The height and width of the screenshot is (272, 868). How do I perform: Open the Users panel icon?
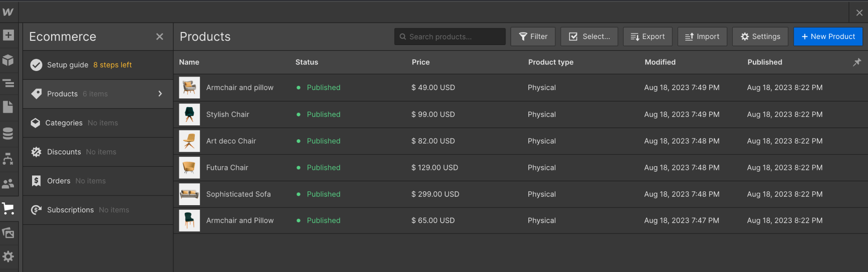coord(8,184)
